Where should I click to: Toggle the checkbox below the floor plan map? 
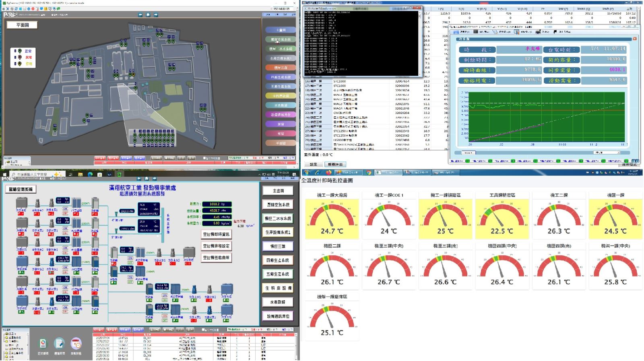click(204, 158)
